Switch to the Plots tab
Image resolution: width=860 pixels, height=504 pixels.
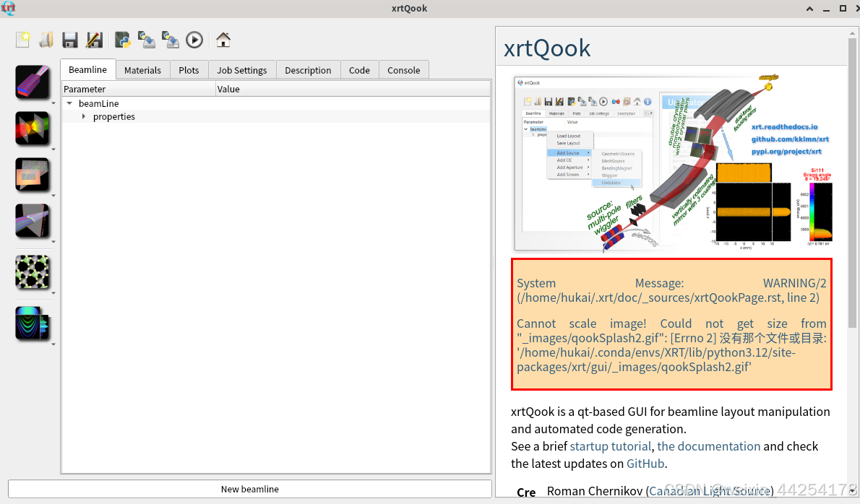pos(189,70)
